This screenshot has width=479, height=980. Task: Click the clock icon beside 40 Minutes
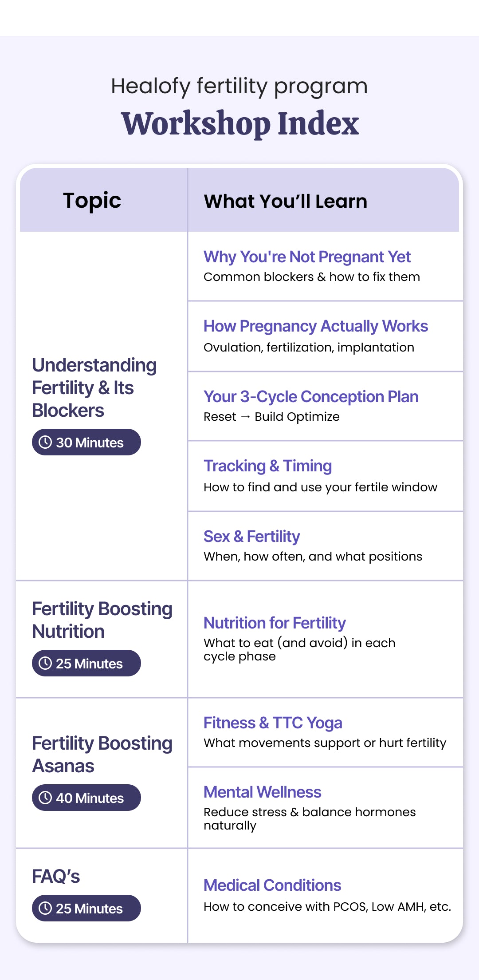tap(45, 798)
